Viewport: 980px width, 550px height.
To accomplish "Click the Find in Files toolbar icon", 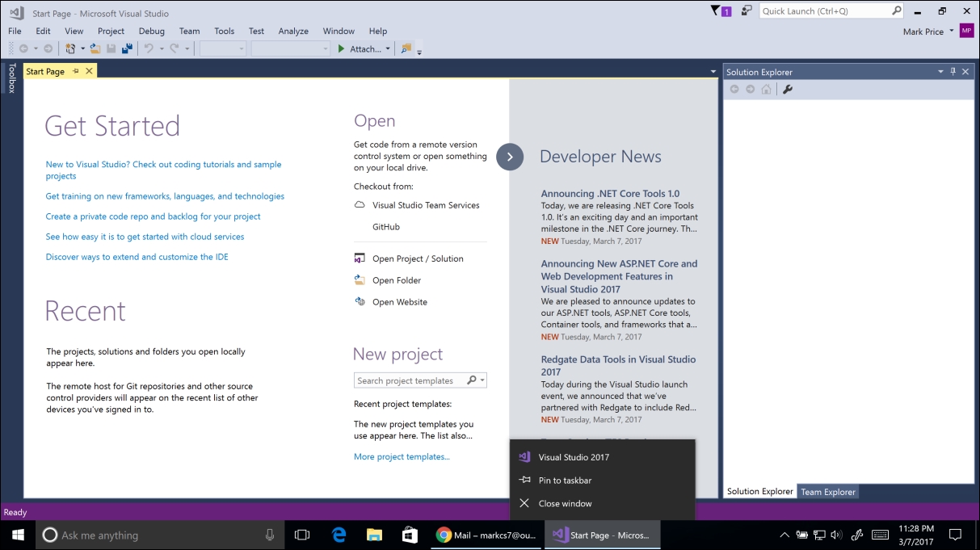I will tap(406, 48).
